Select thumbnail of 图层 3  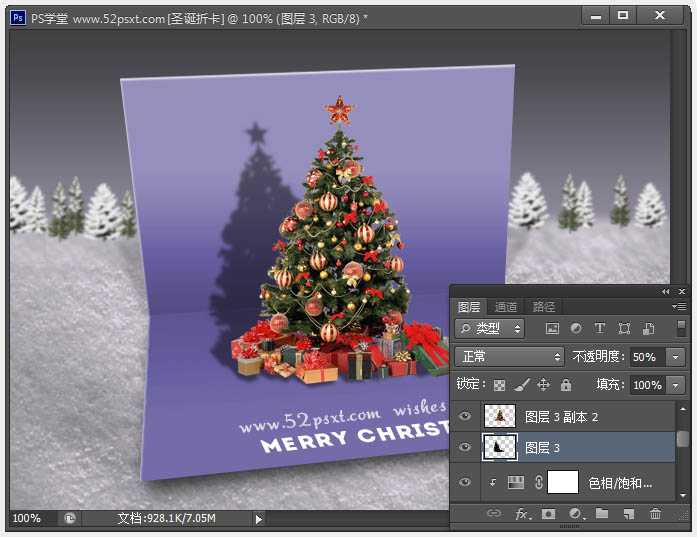(x=500, y=447)
